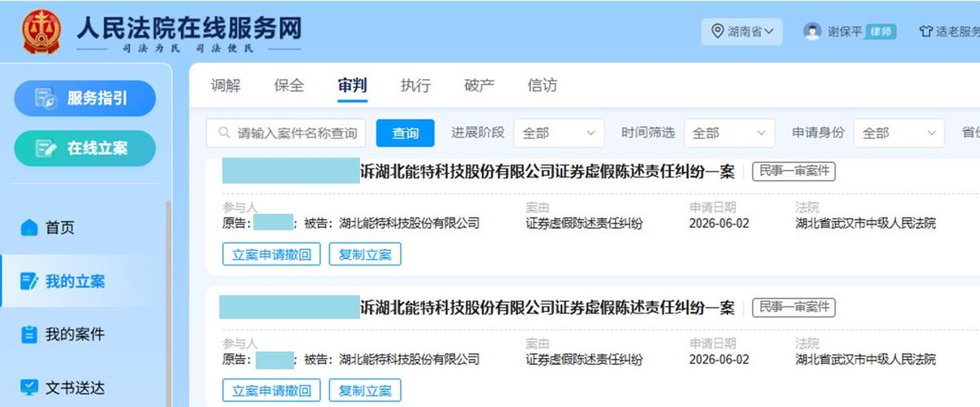
Task: Click the 在线立案 button
Action: (85, 148)
